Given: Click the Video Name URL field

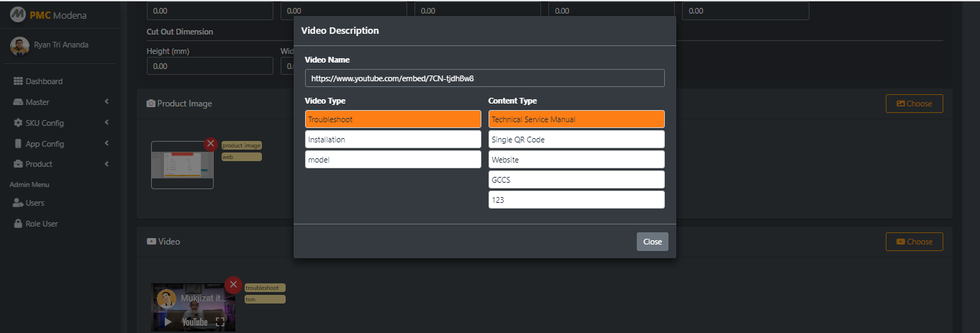Looking at the screenshot, I should point(484,78).
